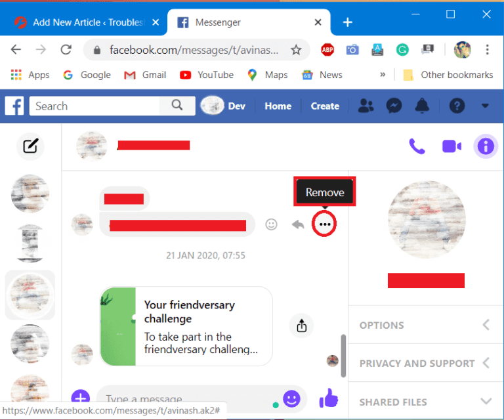Share the friendversary challenge card

(x=301, y=325)
